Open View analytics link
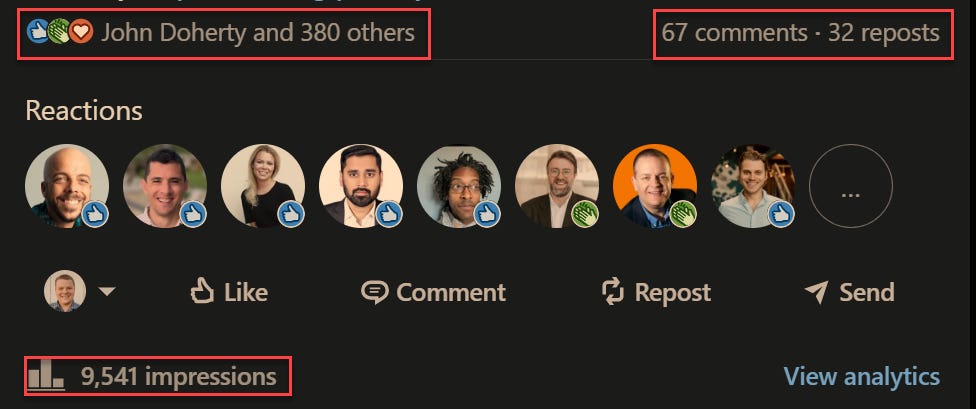976x409 pixels. (861, 376)
